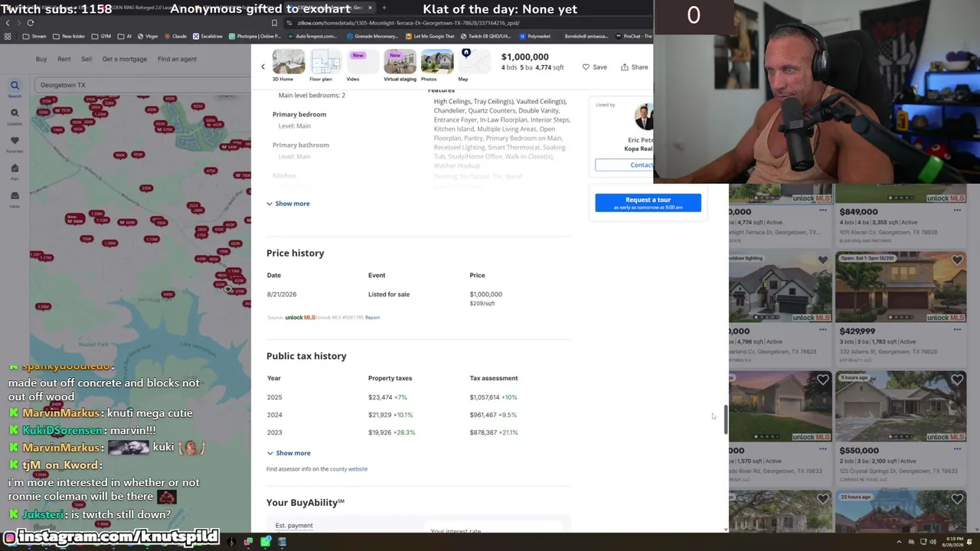Click the Georgetown TX search field

coord(142,85)
